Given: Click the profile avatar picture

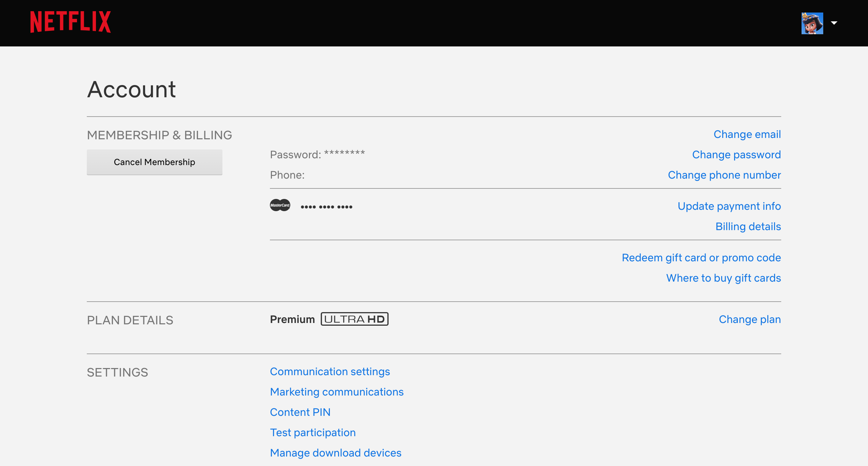Looking at the screenshot, I should tap(812, 23).
